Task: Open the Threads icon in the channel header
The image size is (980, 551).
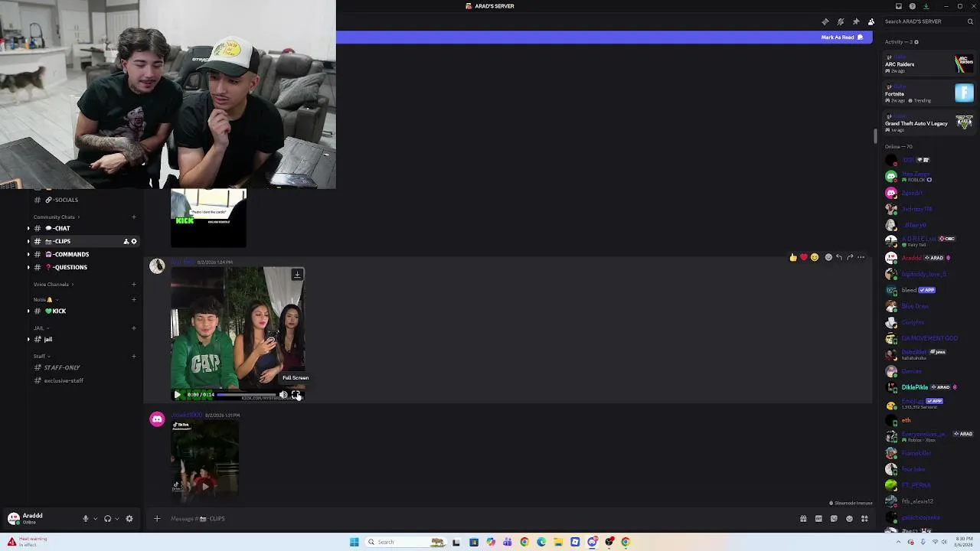Action: (825, 21)
